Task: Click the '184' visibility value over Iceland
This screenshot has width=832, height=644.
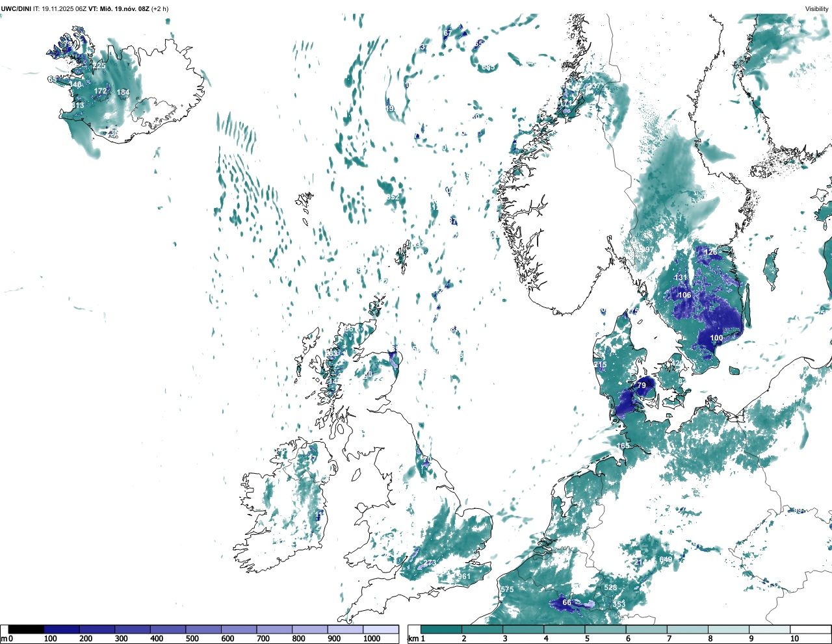Action: click(123, 93)
